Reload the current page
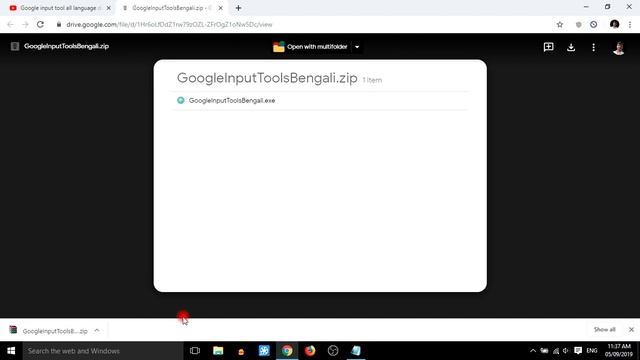The width and height of the screenshot is (640, 360). (40, 24)
